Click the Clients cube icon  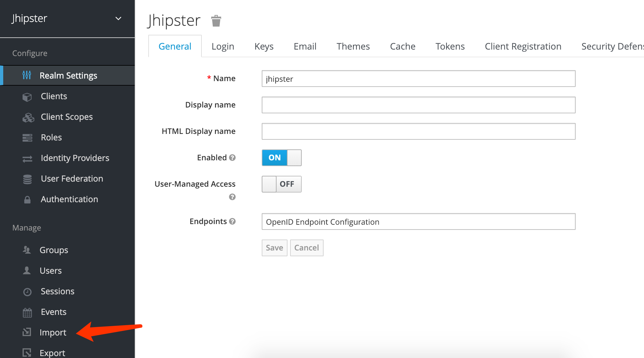point(27,97)
